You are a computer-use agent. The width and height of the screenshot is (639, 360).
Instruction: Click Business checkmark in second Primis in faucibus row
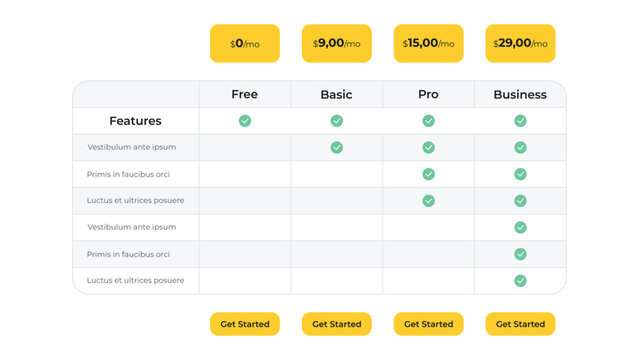[x=520, y=254]
